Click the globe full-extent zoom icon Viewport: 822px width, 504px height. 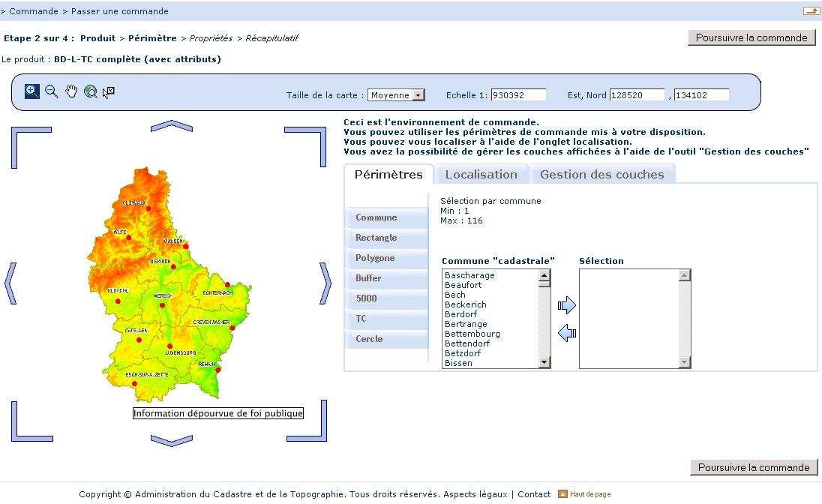pyautogui.click(x=91, y=91)
